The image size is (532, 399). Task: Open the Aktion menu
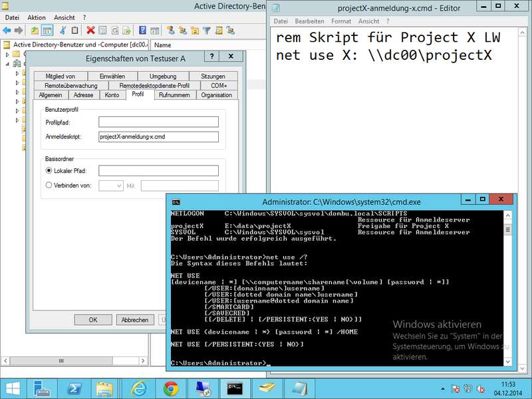coord(37,17)
